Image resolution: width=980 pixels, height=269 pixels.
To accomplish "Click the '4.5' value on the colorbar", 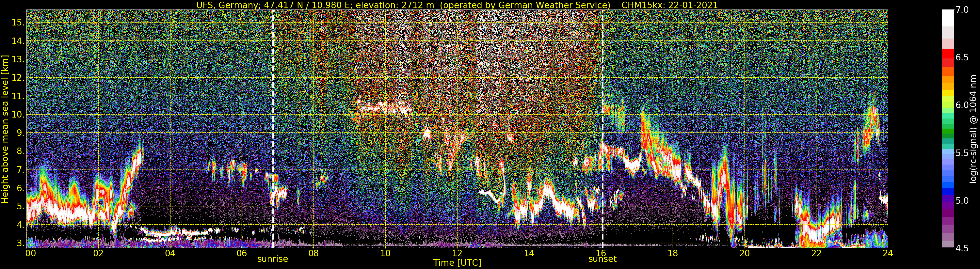I will tap(962, 248).
